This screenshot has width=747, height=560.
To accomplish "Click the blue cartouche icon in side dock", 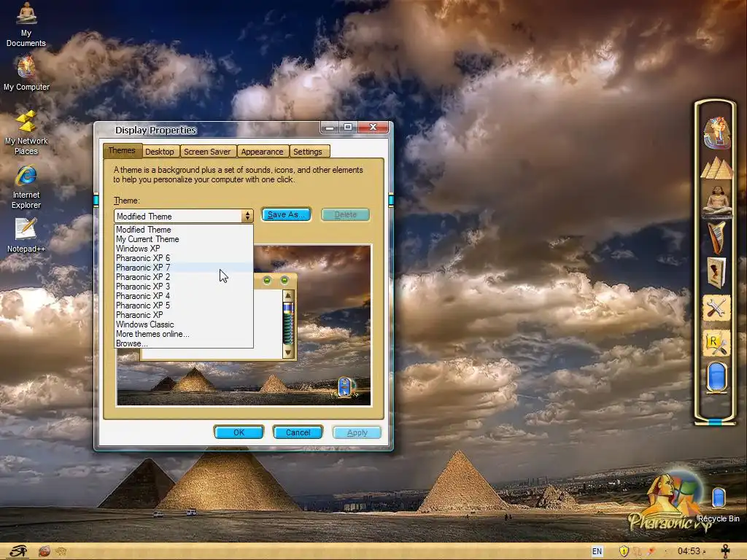I will (x=717, y=377).
